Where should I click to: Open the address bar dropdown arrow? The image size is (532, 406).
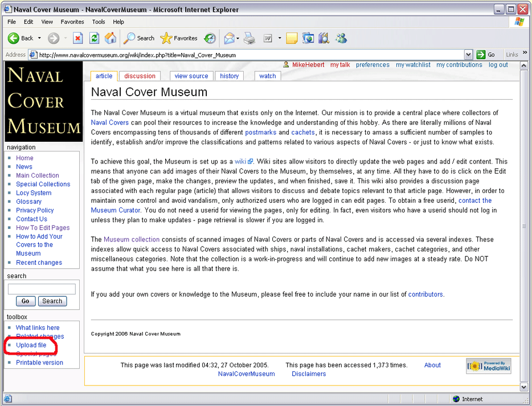click(x=468, y=55)
